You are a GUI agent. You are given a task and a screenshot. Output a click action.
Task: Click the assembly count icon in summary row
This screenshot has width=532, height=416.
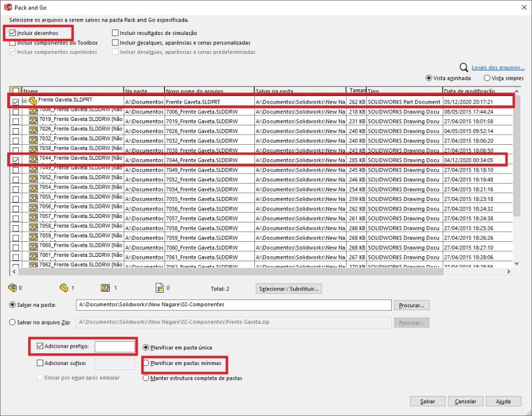point(12,288)
